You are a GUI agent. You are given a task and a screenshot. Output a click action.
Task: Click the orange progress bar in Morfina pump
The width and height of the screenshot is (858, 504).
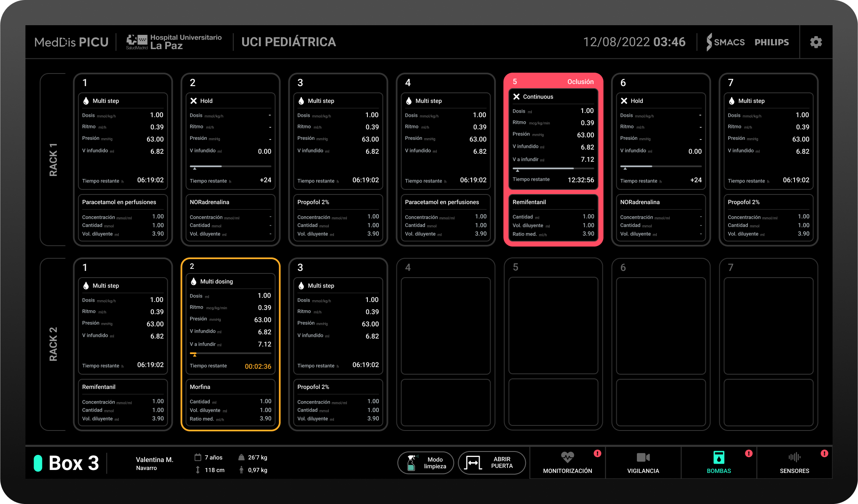click(x=230, y=354)
